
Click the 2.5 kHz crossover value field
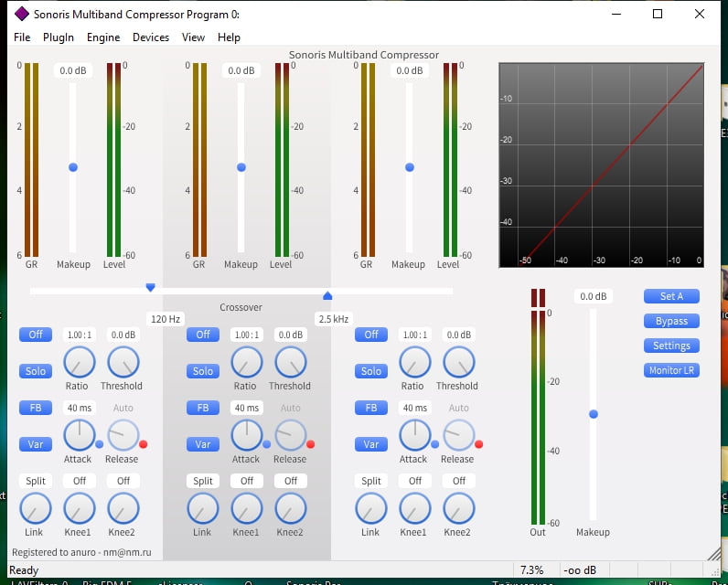[334, 319]
